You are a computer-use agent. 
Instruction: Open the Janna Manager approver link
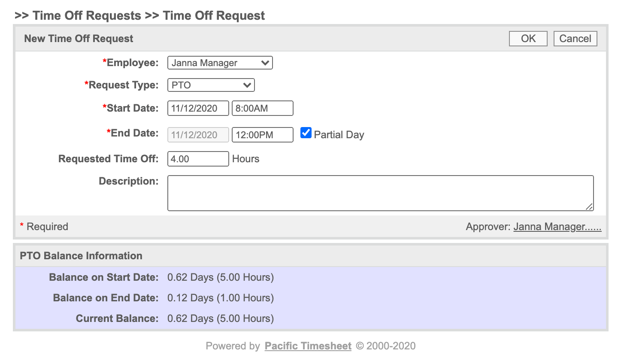(557, 227)
